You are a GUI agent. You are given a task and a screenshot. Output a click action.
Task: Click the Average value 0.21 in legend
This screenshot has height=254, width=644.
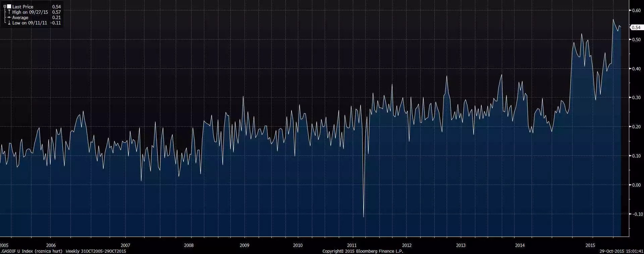tap(56, 17)
